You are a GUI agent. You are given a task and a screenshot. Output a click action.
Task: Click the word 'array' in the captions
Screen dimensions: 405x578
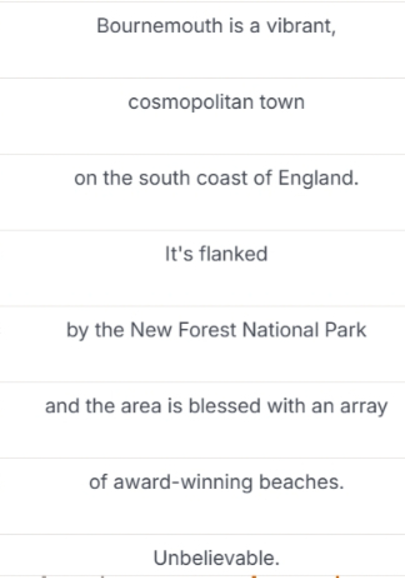pyautogui.click(x=364, y=407)
